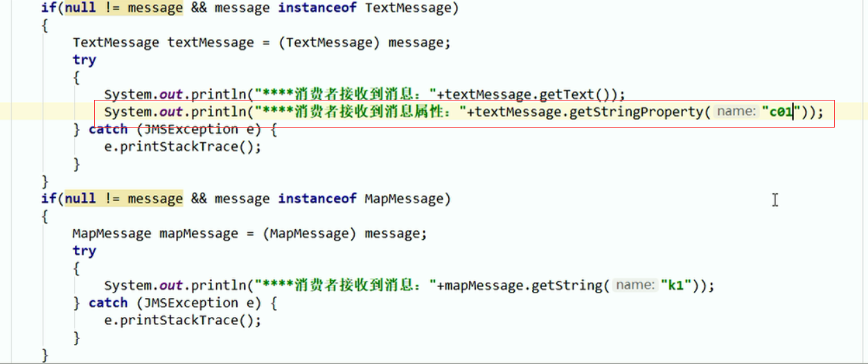The image size is (868, 364).
Task: Click the string "****消费者接收到消息属性："
Action: point(358,112)
